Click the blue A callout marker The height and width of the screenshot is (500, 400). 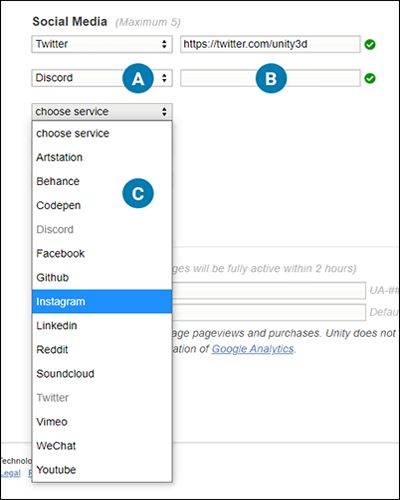138,79
